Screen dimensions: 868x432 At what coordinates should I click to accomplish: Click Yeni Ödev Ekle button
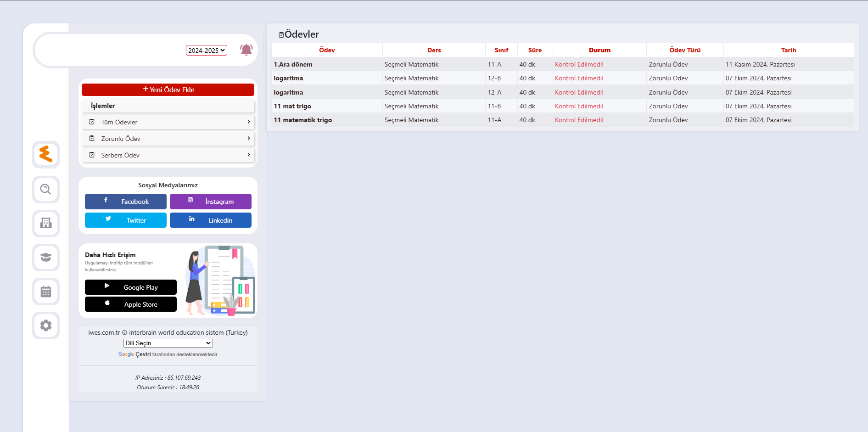pyautogui.click(x=168, y=90)
